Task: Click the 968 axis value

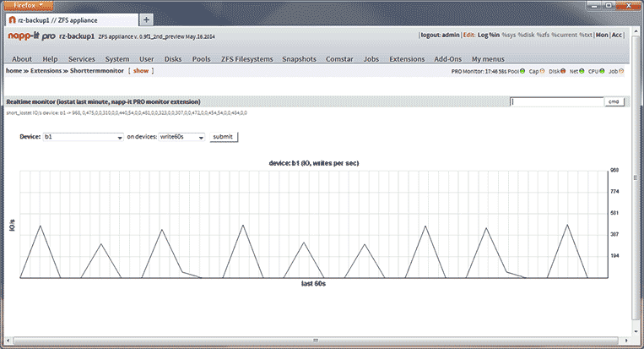Action: click(614, 170)
